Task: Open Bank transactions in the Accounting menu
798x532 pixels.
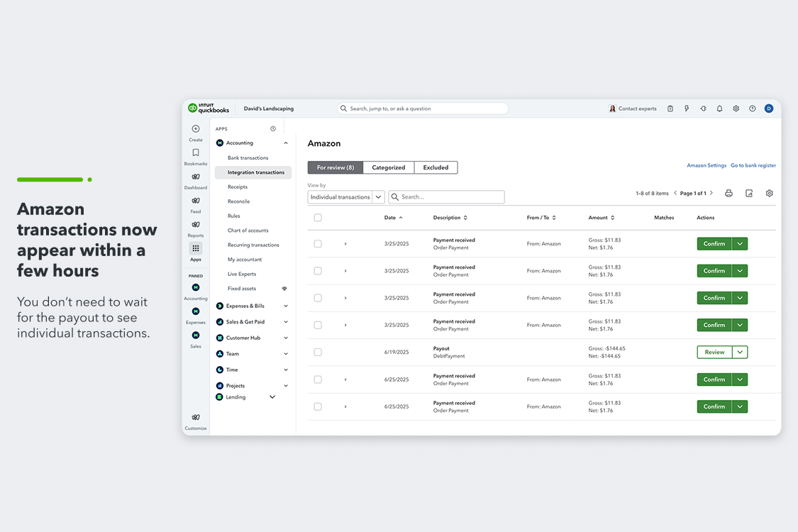Action: pos(248,157)
